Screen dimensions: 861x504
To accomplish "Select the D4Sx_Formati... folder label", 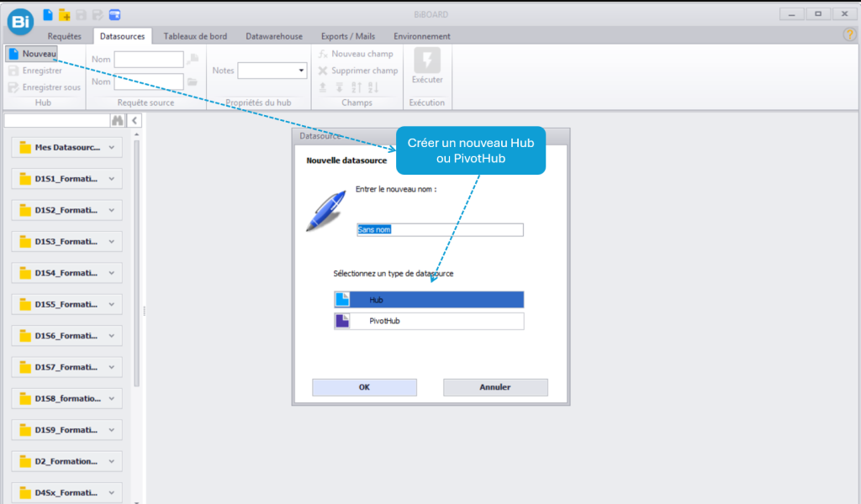I will pyautogui.click(x=66, y=492).
